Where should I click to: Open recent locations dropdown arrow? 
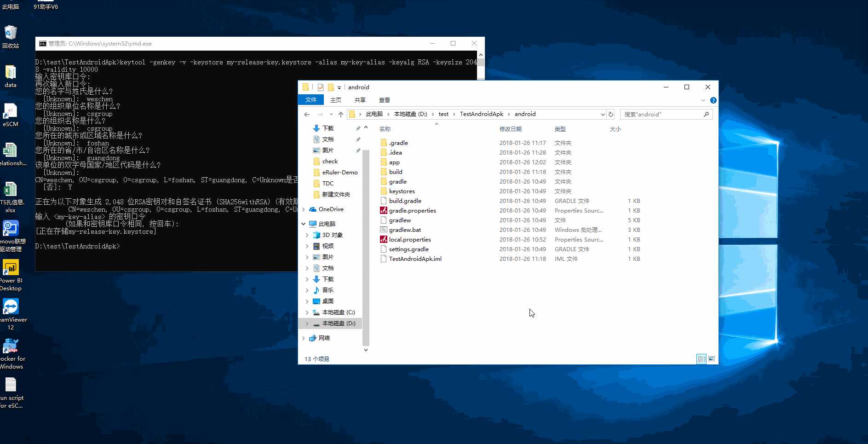pos(331,114)
